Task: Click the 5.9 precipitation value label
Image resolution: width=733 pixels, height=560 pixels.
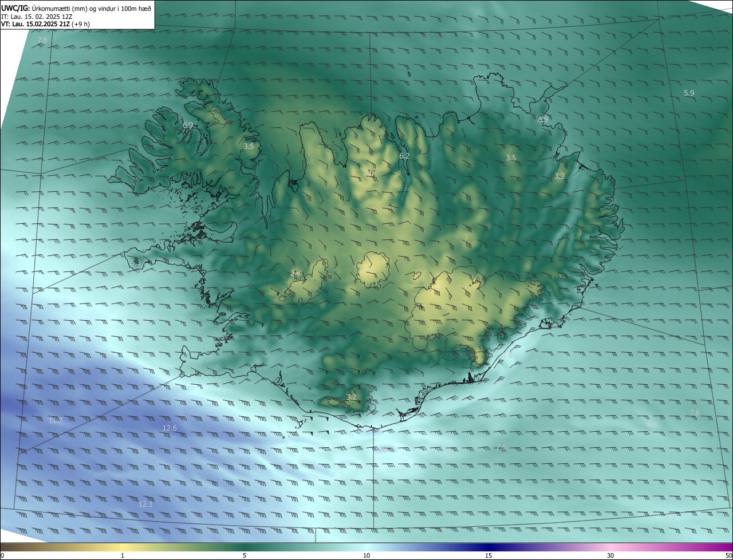Action: coord(689,93)
